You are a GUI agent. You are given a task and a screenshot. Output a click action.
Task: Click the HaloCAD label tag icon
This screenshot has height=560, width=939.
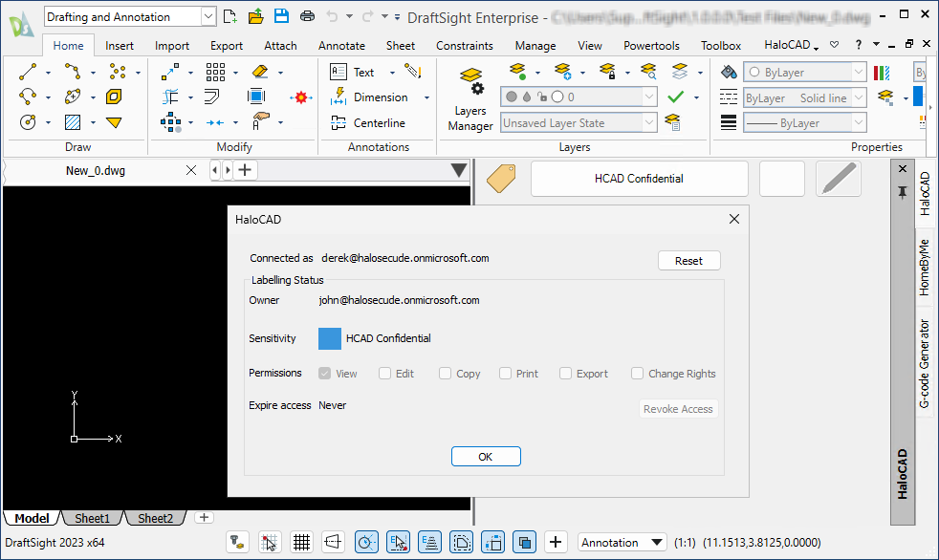pyautogui.click(x=501, y=178)
